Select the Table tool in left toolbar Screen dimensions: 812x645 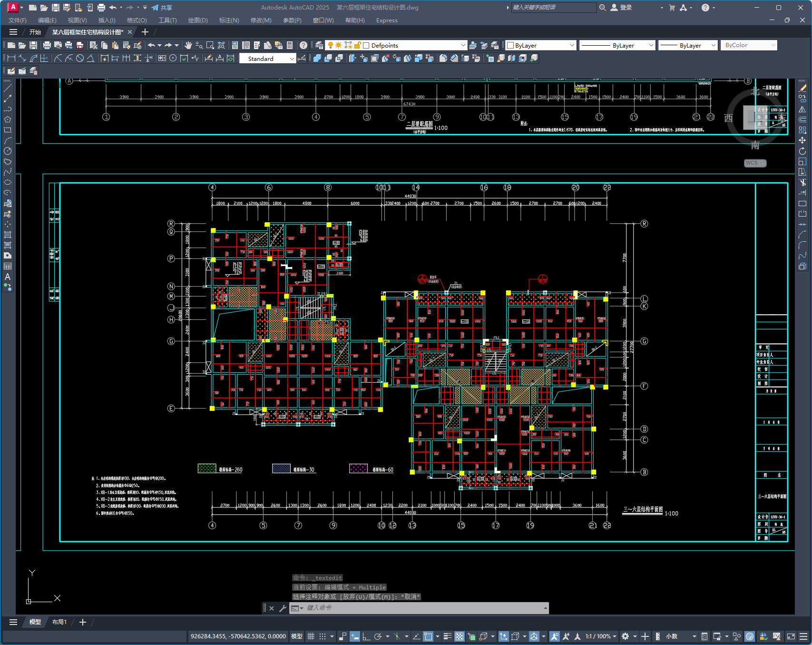[8, 266]
